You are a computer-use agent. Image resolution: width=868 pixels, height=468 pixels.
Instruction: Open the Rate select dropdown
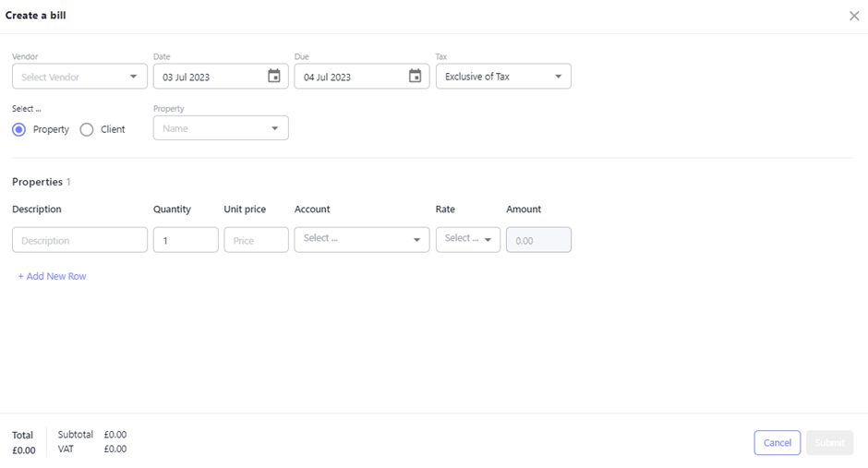coord(467,239)
